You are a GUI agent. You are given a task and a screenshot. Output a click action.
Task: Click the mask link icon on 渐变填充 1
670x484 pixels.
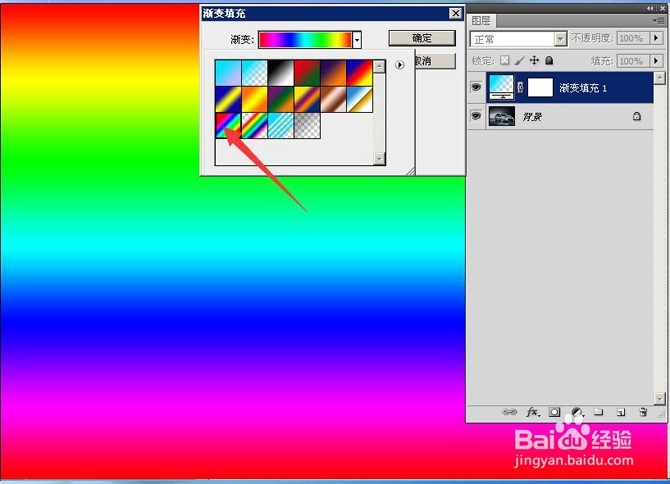click(x=520, y=87)
